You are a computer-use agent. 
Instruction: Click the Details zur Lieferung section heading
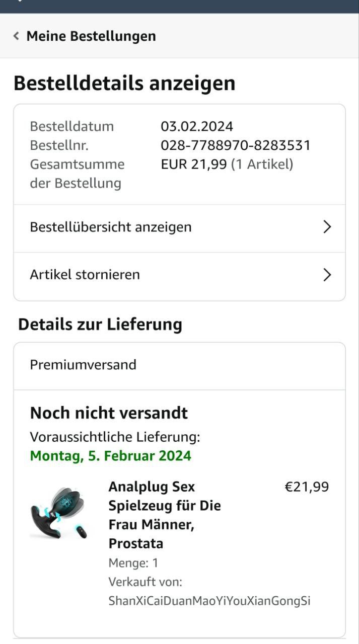click(100, 325)
